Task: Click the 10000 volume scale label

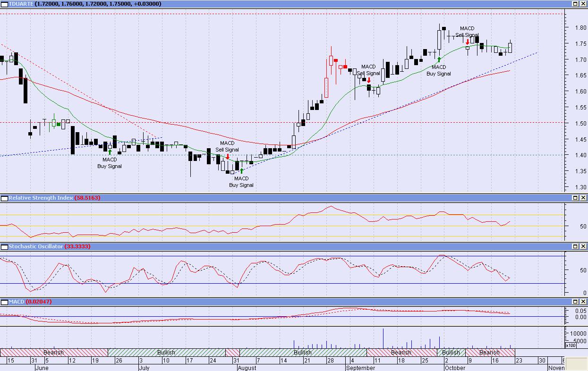Action: click(x=579, y=333)
